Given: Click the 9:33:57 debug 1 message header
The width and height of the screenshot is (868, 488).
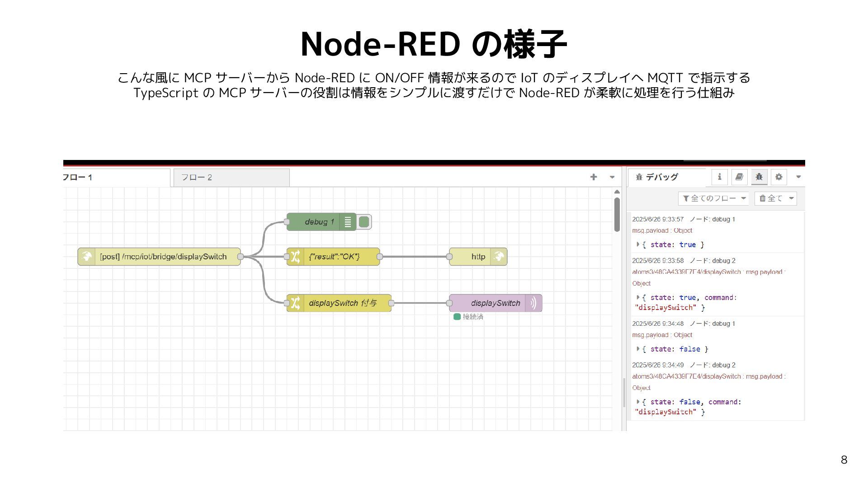Looking at the screenshot, I should [x=684, y=219].
